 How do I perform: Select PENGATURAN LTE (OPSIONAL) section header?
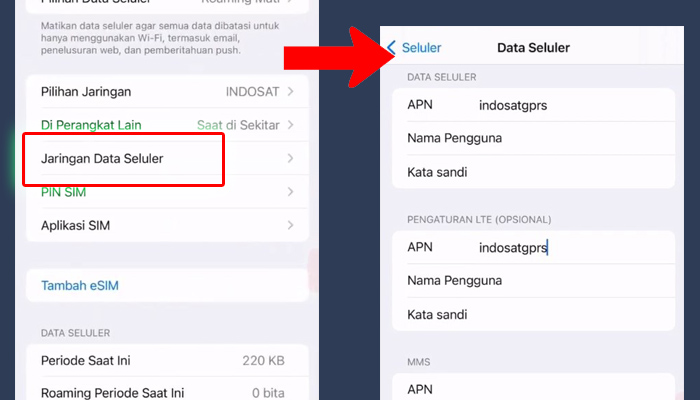click(479, 220)
